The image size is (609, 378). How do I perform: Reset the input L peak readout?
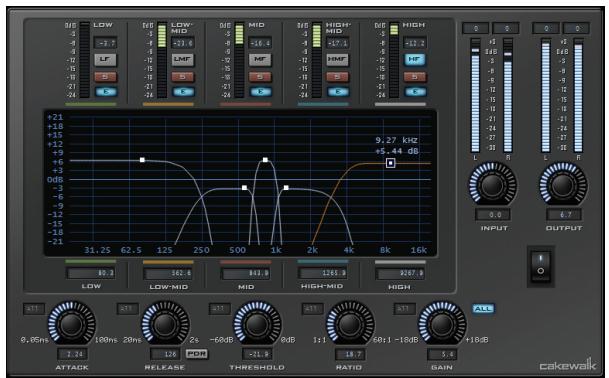[x=476, y=28]
